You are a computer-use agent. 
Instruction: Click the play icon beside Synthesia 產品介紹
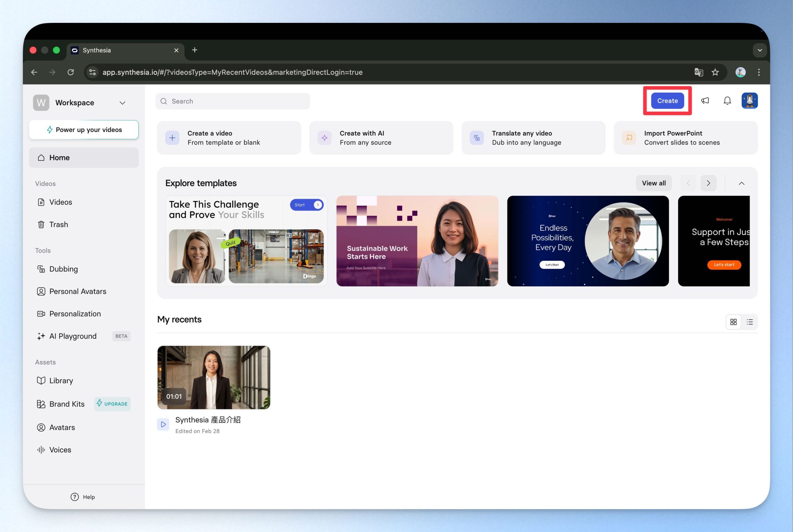(x=163, y=424)
